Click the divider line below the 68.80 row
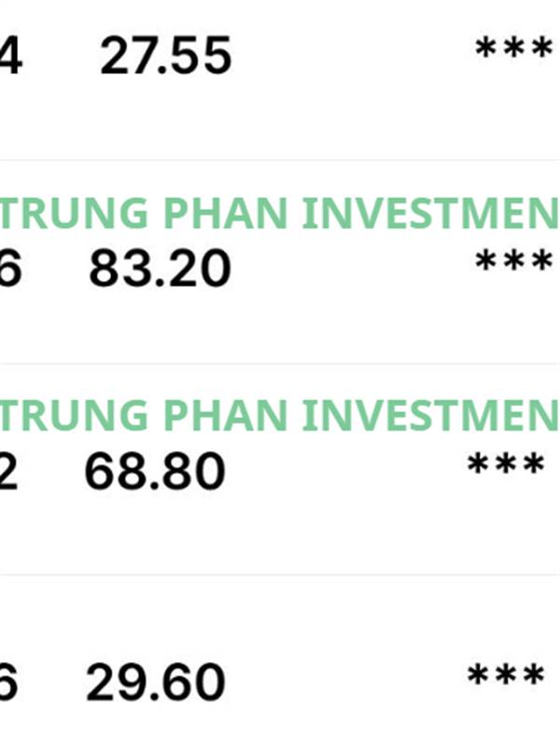The width and height of the screenshot is (560, 747). [280, 575]
